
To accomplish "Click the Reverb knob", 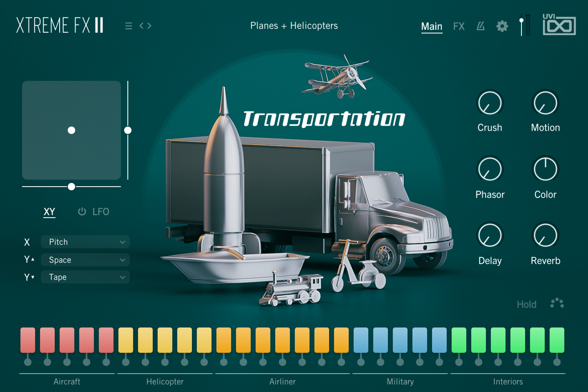I will [x=545, y=235].
